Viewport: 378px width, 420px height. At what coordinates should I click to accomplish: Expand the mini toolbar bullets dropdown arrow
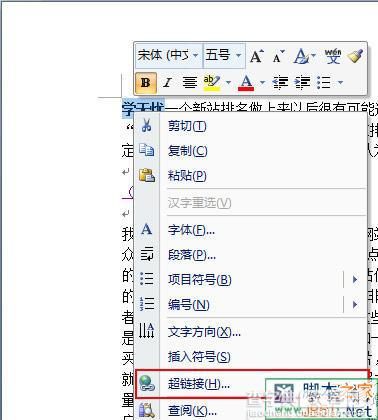coord(340,82)
